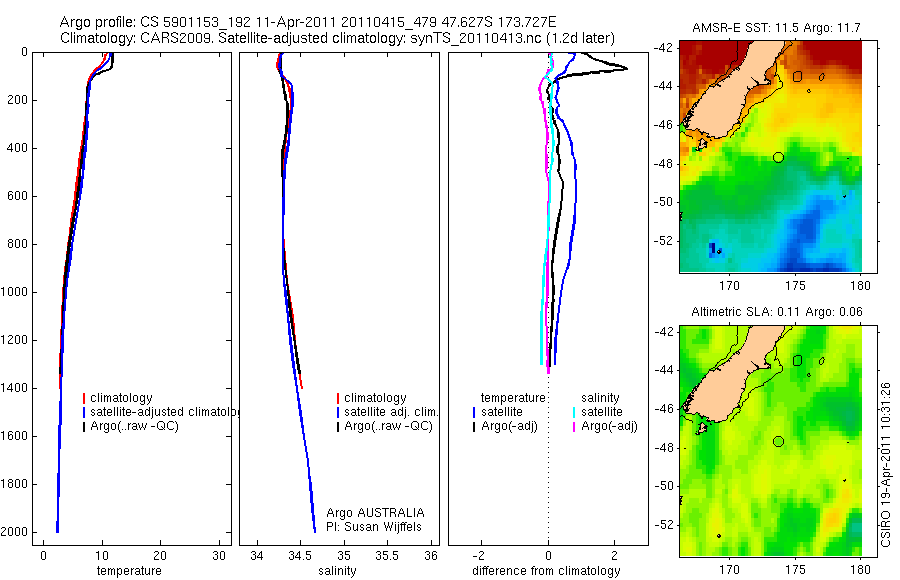Click the blue satellite-adjusted marker in temperature legend
The image size is (900, 580).
point(84,412)
